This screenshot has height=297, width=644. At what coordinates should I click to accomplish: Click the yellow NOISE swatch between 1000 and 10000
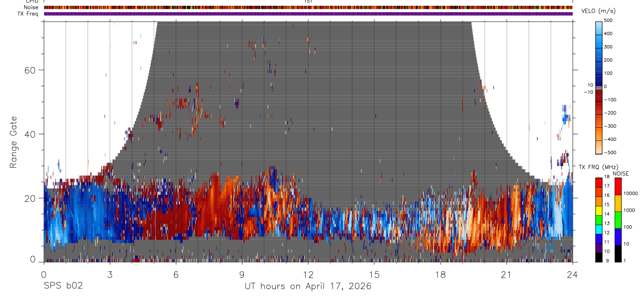click(x=618, y=203)
